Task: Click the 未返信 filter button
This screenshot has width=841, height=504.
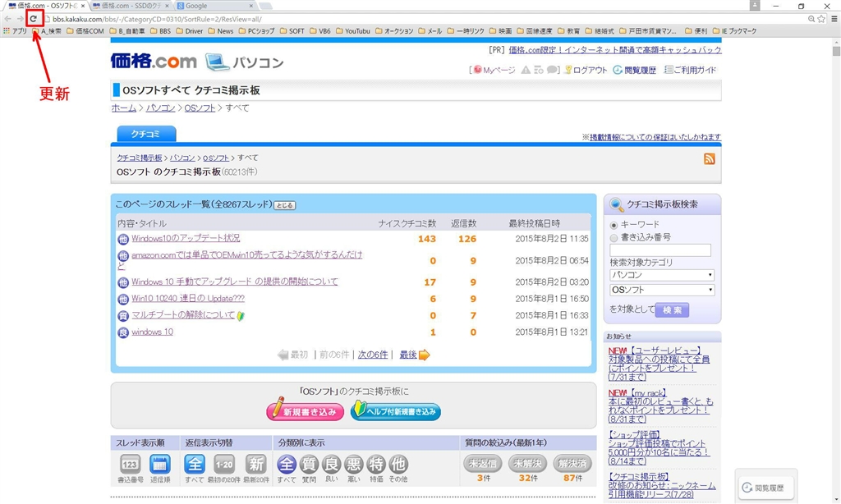Action: [482, 463]
